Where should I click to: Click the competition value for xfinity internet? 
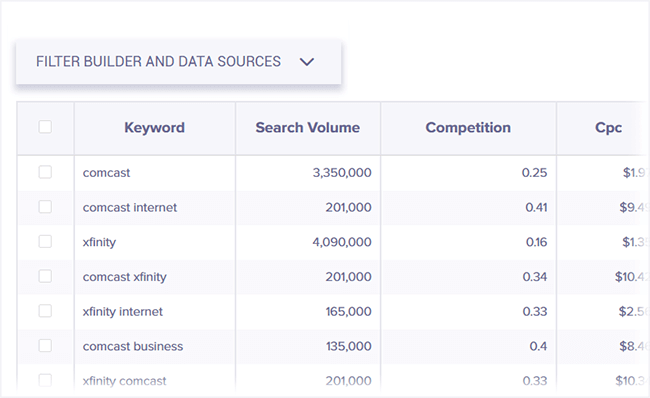(535, 312)
